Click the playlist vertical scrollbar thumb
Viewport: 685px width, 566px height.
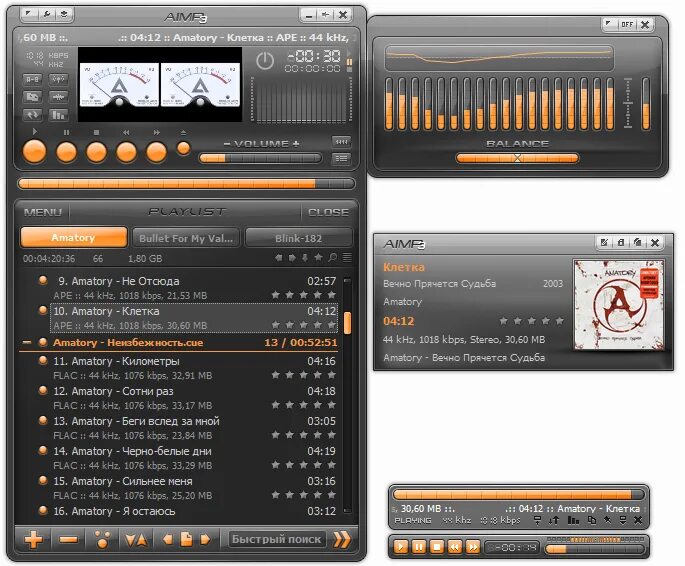[x=348, y=323]
